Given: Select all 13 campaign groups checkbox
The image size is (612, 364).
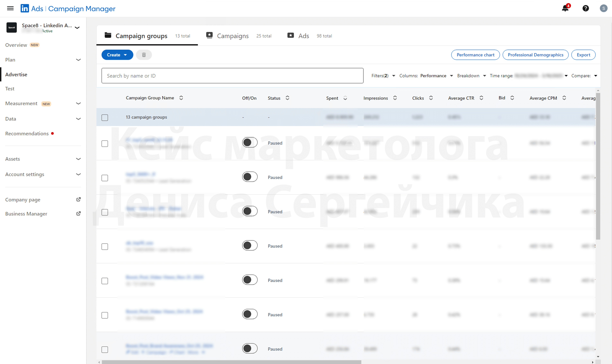Looking at the screenshot, I should pyautogui.click(x=105, y=117).
